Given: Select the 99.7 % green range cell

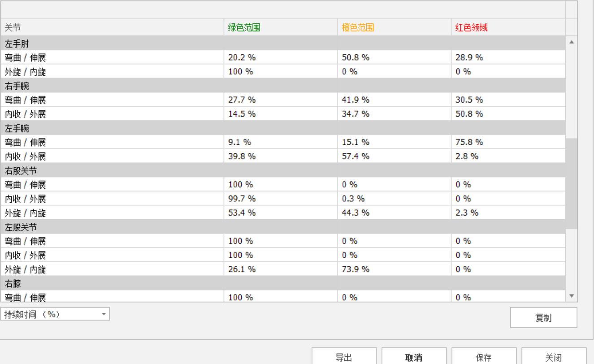Looking at the screenshot, I should 242,199.
